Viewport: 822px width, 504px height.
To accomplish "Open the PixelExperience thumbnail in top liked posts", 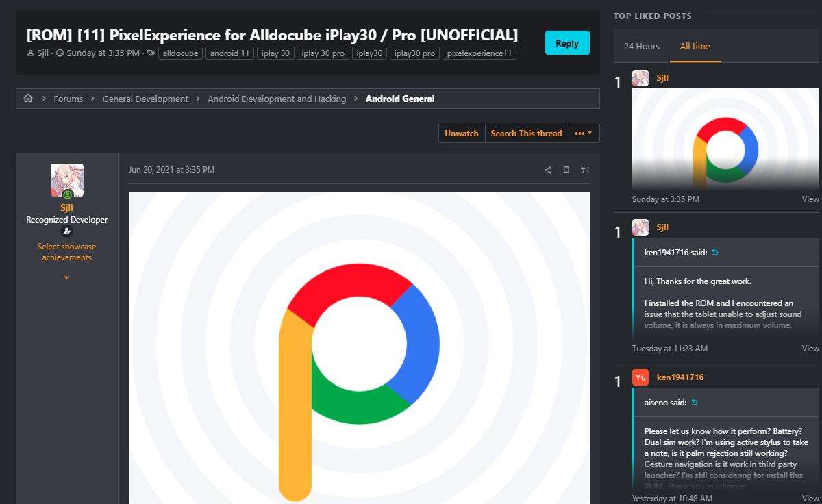I will (725, 139).
